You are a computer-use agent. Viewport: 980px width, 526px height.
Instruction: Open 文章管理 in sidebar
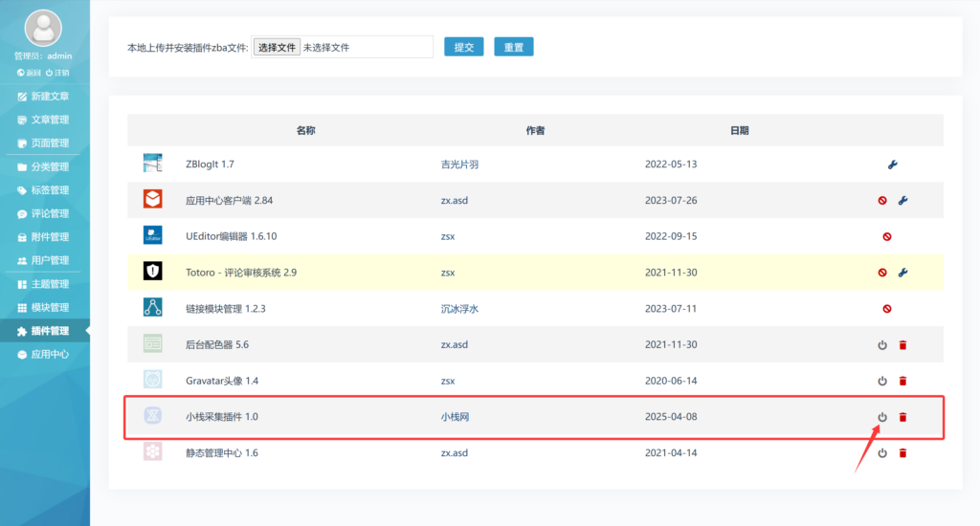43,120
